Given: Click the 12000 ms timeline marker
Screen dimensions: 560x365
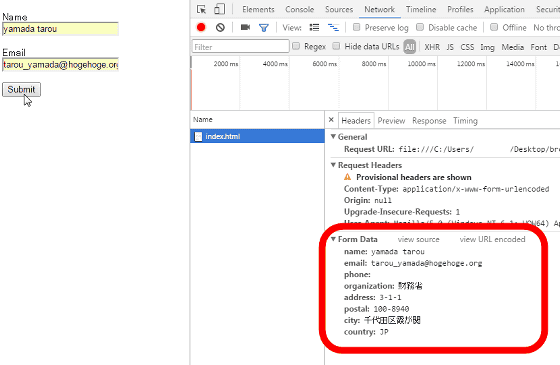Looking at the screenshot, I should pos(471,64).
